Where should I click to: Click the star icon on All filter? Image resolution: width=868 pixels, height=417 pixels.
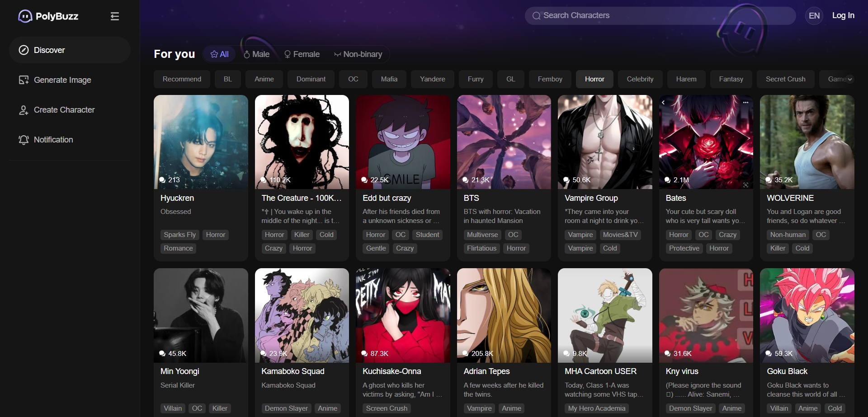click(214, 54)
